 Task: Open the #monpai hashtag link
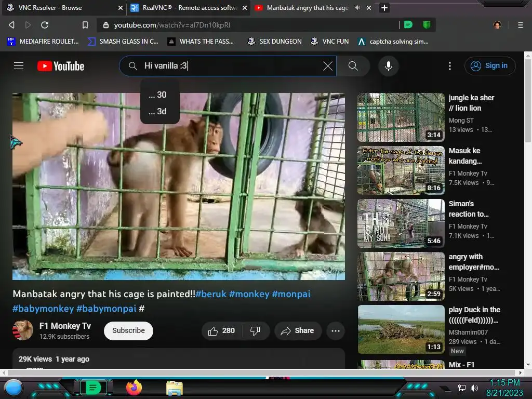click(x=291, y=294)
